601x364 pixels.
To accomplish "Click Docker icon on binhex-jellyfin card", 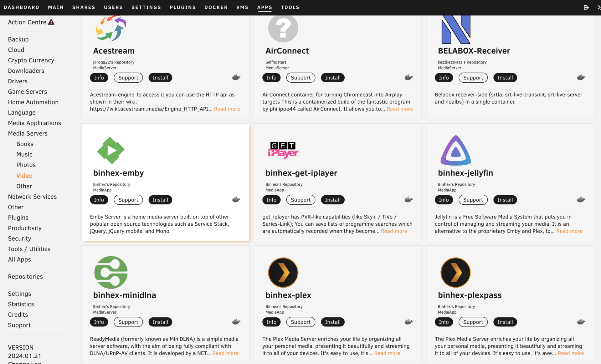I will point(581,199).
